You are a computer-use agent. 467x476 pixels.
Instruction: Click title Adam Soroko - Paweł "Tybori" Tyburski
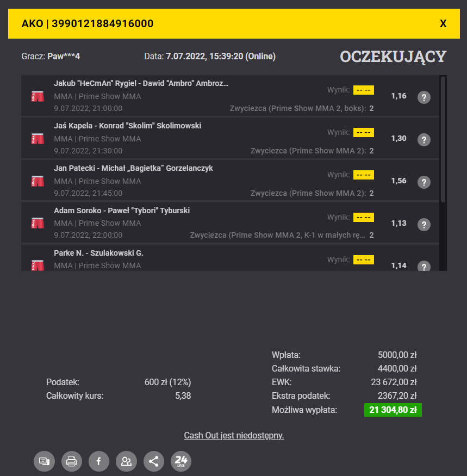tap(122, 211)
